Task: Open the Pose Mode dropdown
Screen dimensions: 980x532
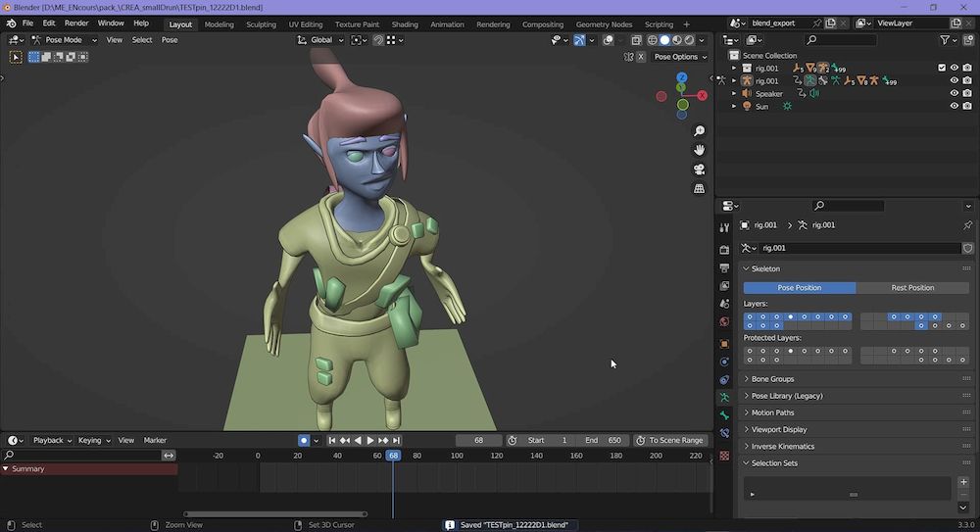Action: 65,40
